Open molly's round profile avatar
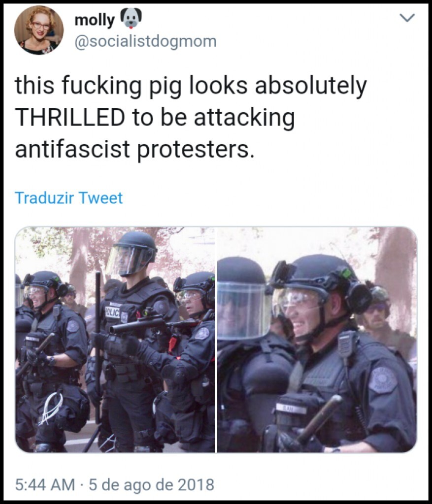 (38, 30)
